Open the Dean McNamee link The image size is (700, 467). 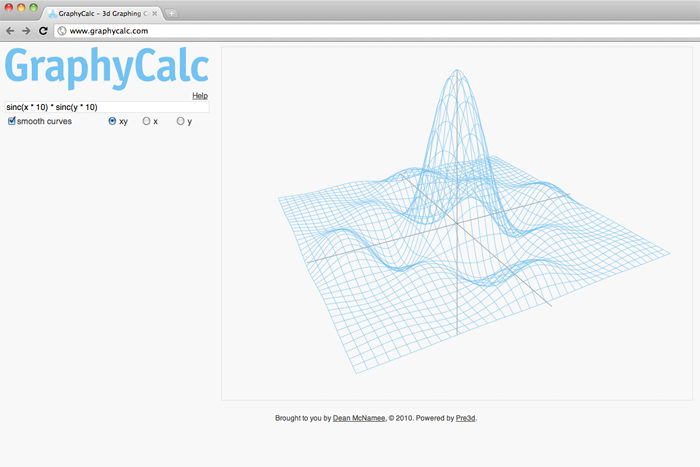[x=359, y=418]
